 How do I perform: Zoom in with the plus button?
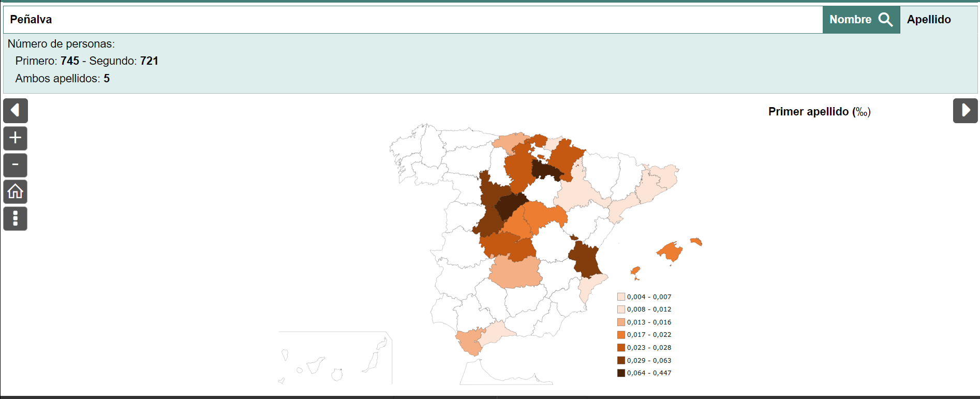[16, 138]
